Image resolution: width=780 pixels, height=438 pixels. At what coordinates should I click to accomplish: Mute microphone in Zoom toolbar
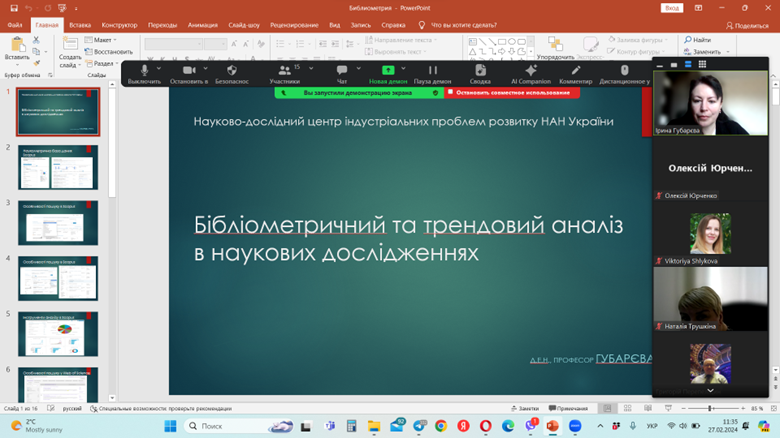144,73
